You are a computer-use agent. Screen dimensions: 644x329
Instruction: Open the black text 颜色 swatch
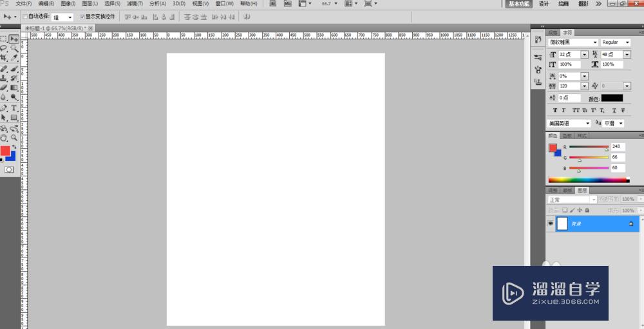click(612, 98)
